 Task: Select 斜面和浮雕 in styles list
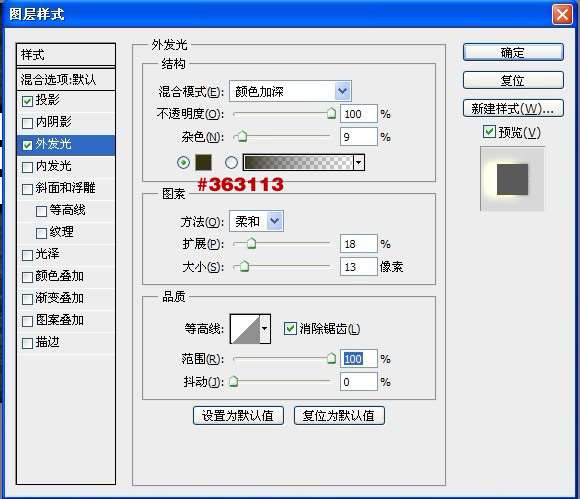(x=66, y=188)
